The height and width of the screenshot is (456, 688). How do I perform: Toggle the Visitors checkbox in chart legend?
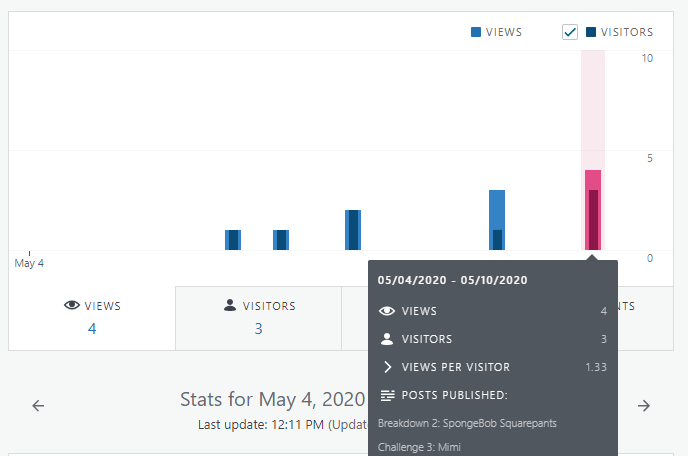coord(570,32)
